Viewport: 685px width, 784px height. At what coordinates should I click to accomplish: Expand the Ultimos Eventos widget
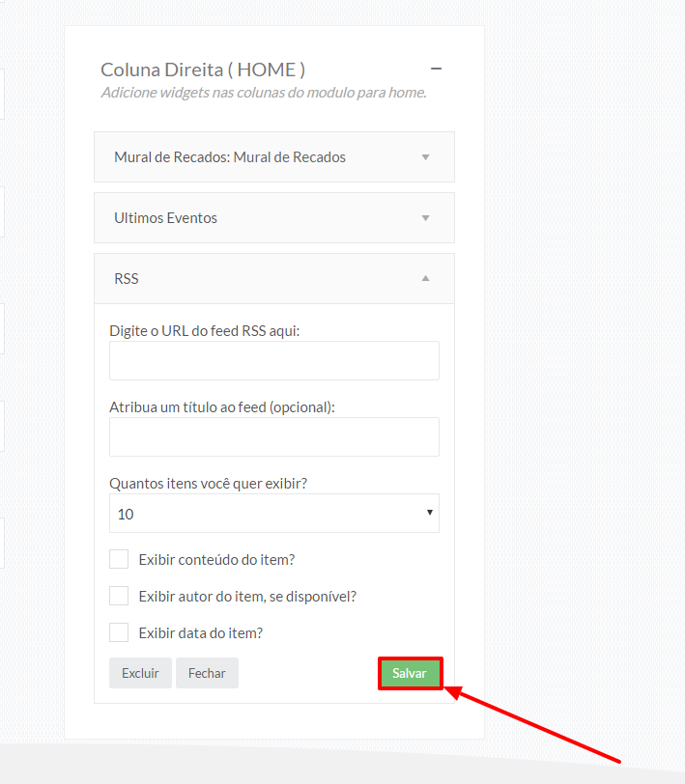click(425, 218)
